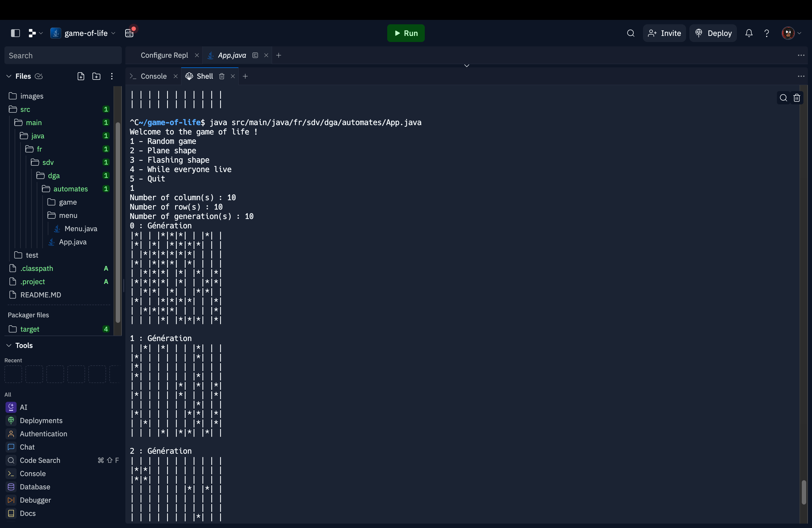Click the new file icon
Image resolution: width=812 pixels, height=528 pixels.
(x=81, y=76)
